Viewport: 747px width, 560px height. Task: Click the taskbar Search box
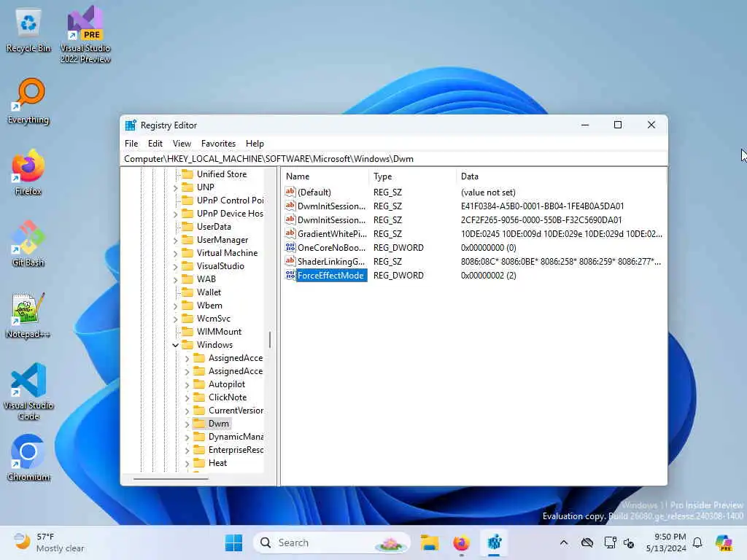(332, 542)
